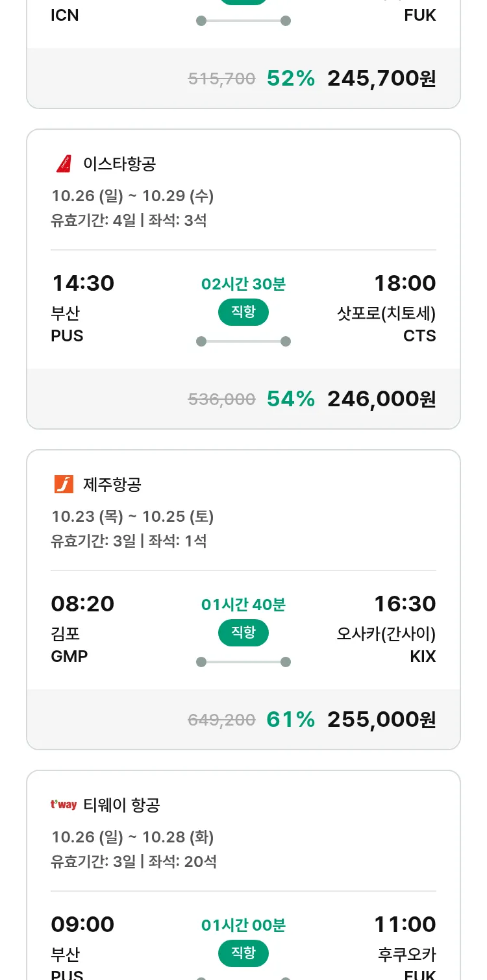Open the 이스타항공 airline name
The height and width of the screenshot is (980, 487).
pyautogui.click(x=119, y=164)
